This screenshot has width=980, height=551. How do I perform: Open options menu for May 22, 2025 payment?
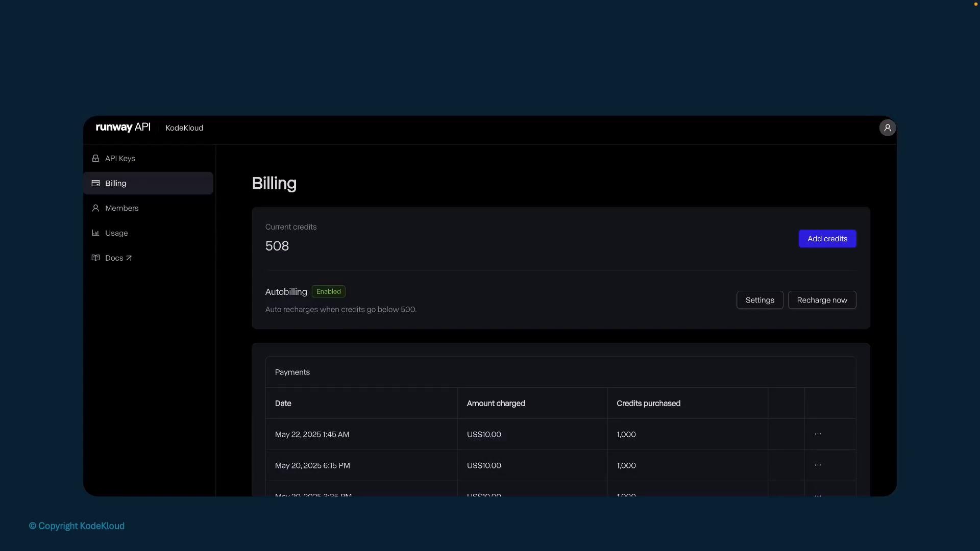(818, 434)
